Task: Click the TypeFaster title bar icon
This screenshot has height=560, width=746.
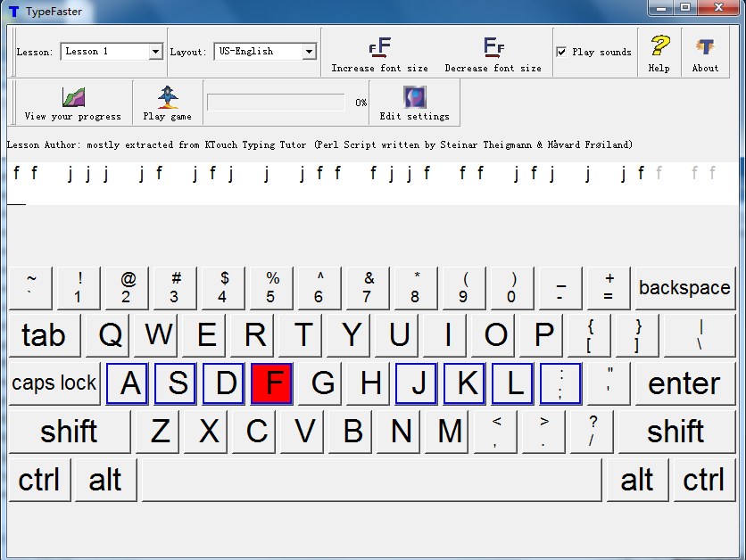Action: pos(13,11)
